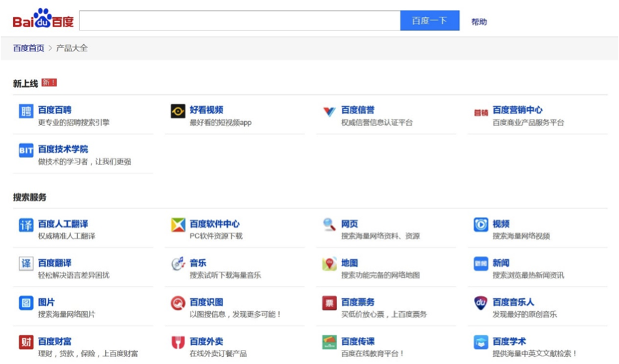This screenshot has width=619, height=364.
Task: Click the Baidu logo
Action: 43,19
